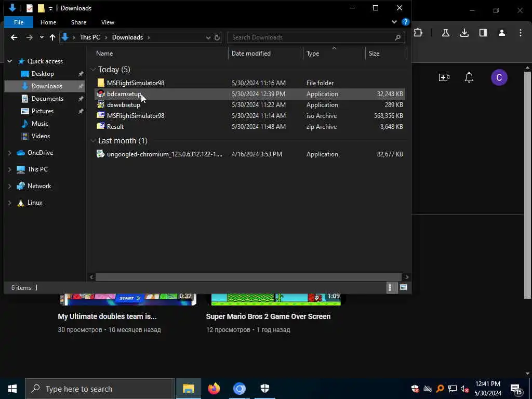Viewport: 532px width, 399px height.
Task: Select the Result zip archive
Action: 250,127
